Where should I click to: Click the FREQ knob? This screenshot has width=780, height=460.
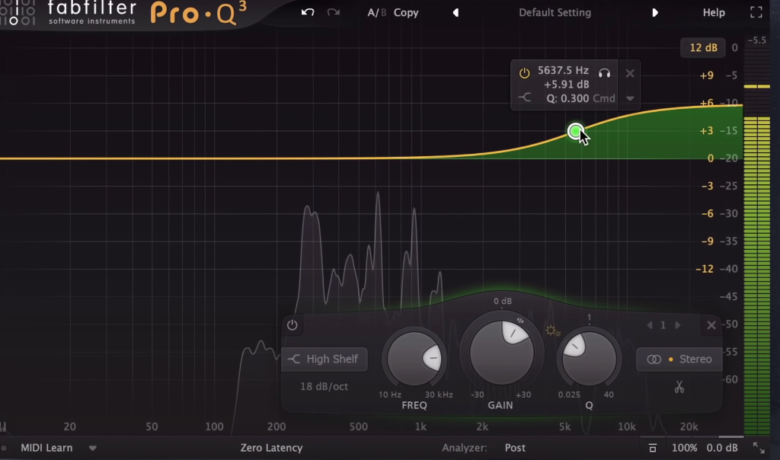[414, 359]
